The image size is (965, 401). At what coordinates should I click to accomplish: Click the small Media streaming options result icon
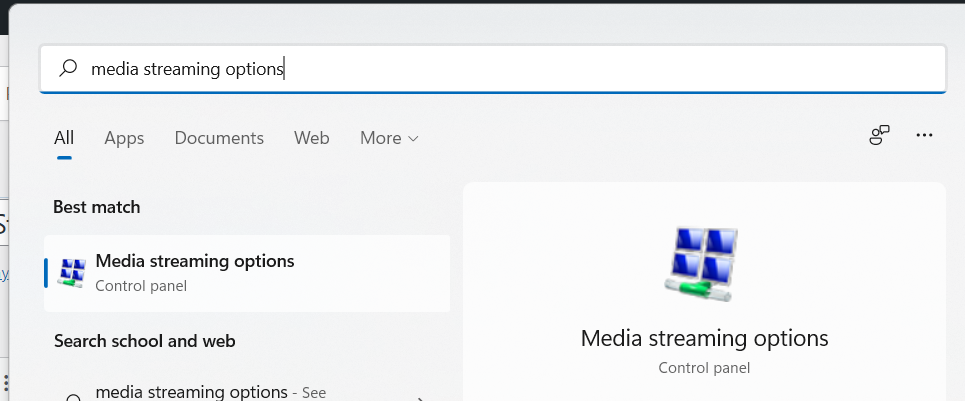(x=72, y=273)
